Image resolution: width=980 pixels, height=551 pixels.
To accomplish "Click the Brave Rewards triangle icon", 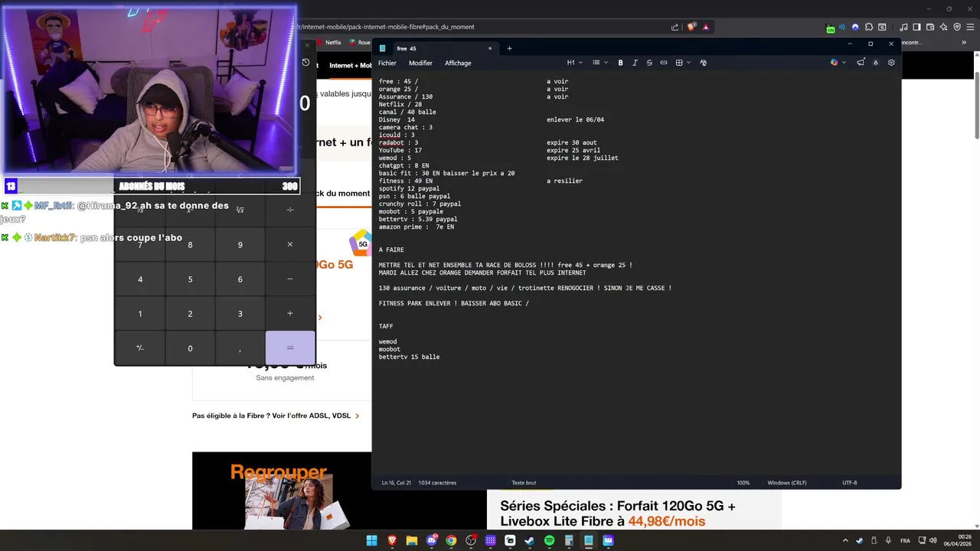I will point(706,27).
